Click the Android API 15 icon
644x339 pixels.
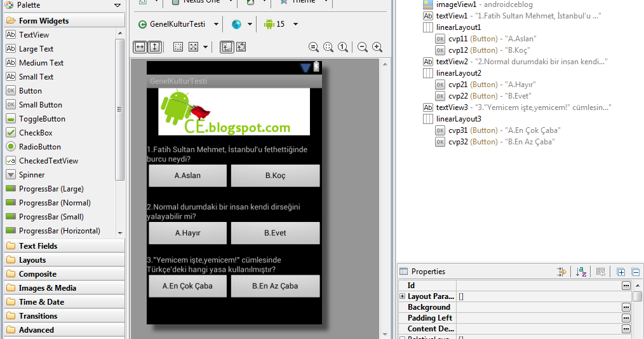[269, 24]
